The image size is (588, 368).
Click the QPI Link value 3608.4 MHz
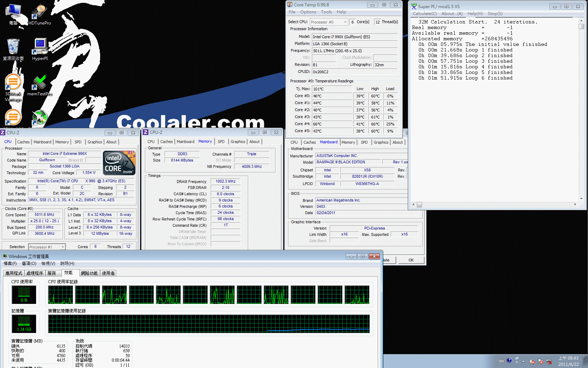coord(44,233)
